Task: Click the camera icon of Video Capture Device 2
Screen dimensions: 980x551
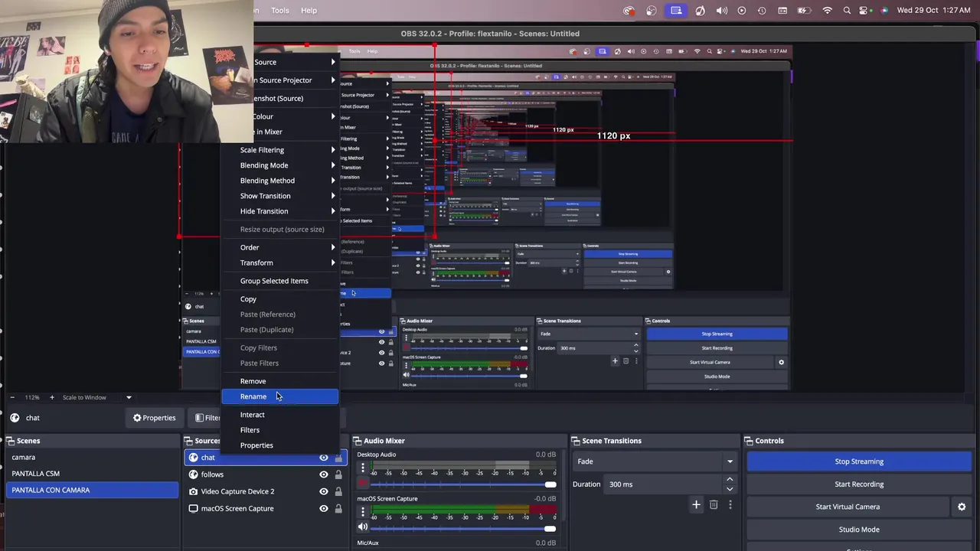Action: point(193,491)
